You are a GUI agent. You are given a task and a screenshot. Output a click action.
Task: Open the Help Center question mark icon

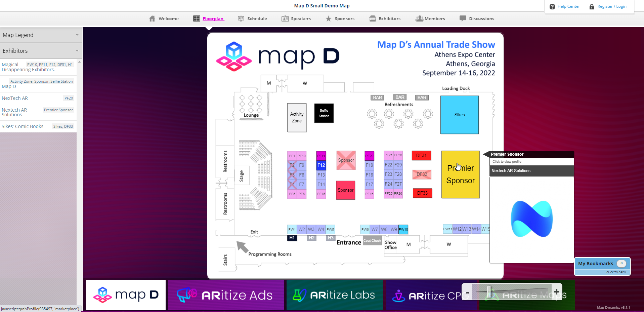click(x=552, y=6)
